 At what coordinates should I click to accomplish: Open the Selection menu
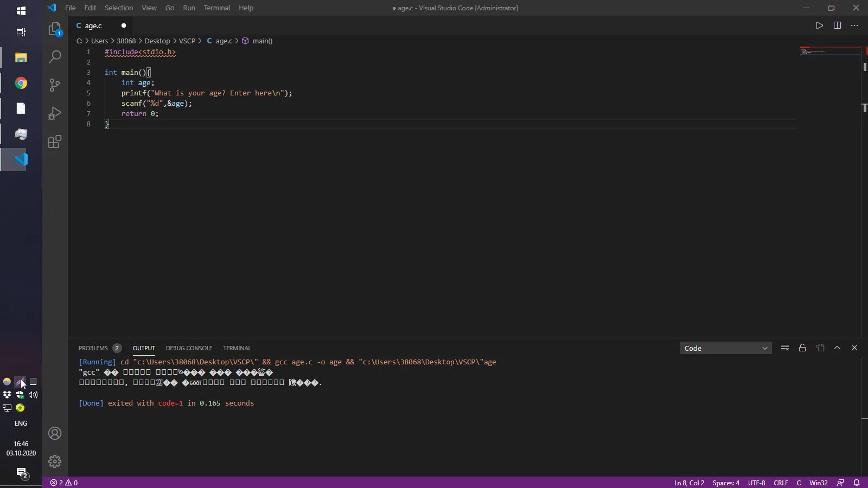119,8
